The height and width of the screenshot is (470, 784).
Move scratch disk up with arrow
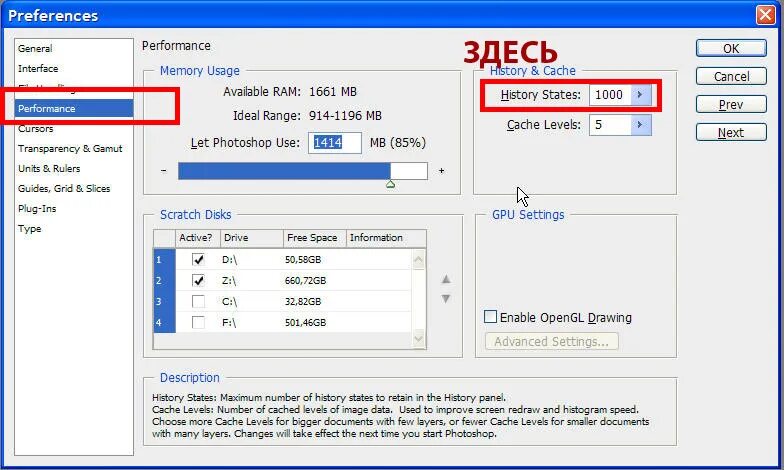coord(446,279)
